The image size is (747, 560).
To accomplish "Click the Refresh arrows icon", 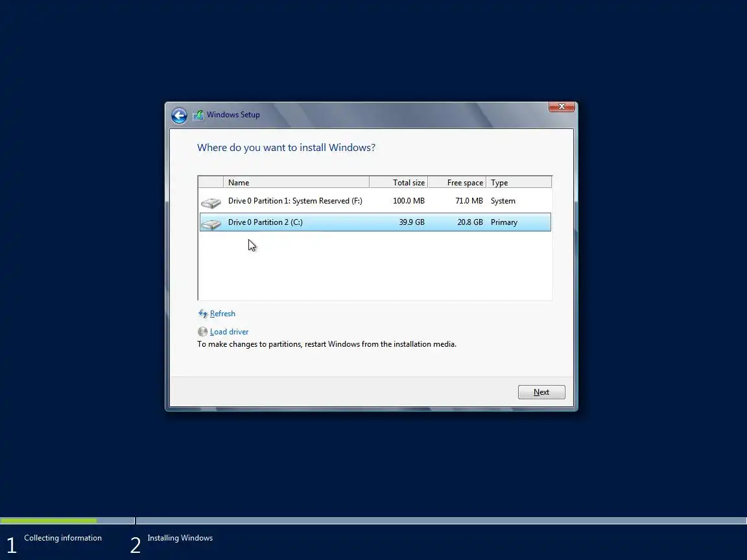I will coord(203,313).
